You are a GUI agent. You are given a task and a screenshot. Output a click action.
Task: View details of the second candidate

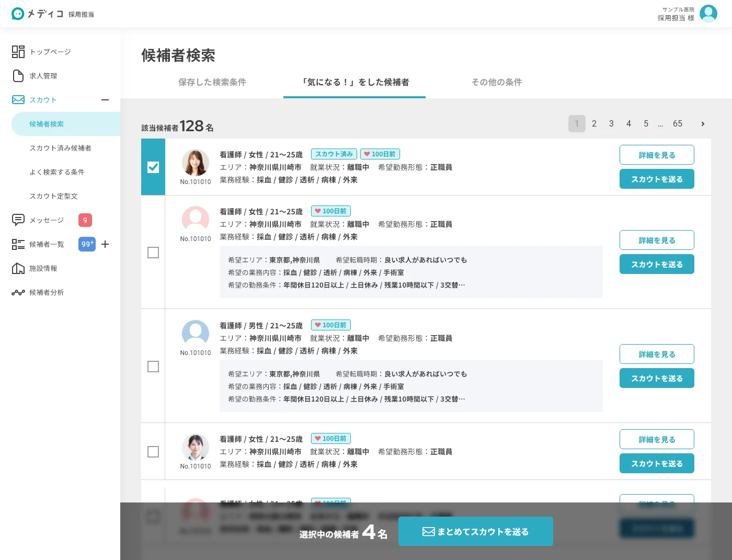657,240
